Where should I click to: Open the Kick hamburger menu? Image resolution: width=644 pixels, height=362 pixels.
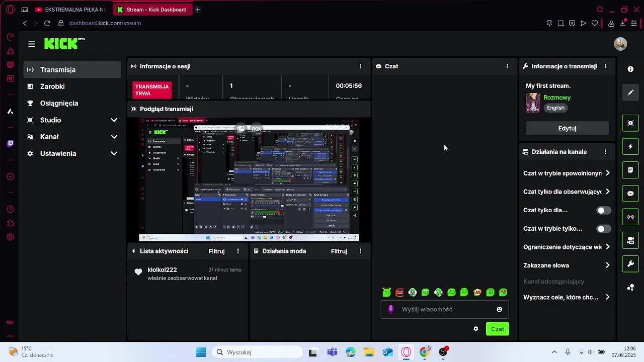(x=32, y=44)
